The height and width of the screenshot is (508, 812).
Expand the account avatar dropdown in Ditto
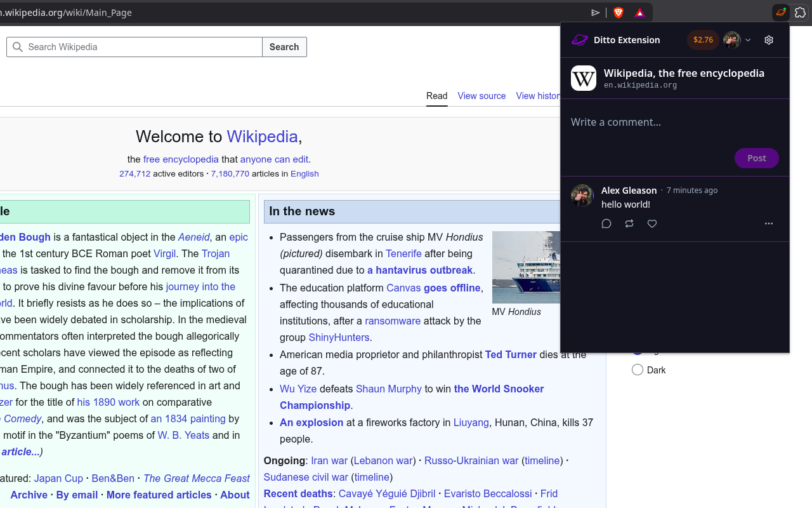pos(737,40)
